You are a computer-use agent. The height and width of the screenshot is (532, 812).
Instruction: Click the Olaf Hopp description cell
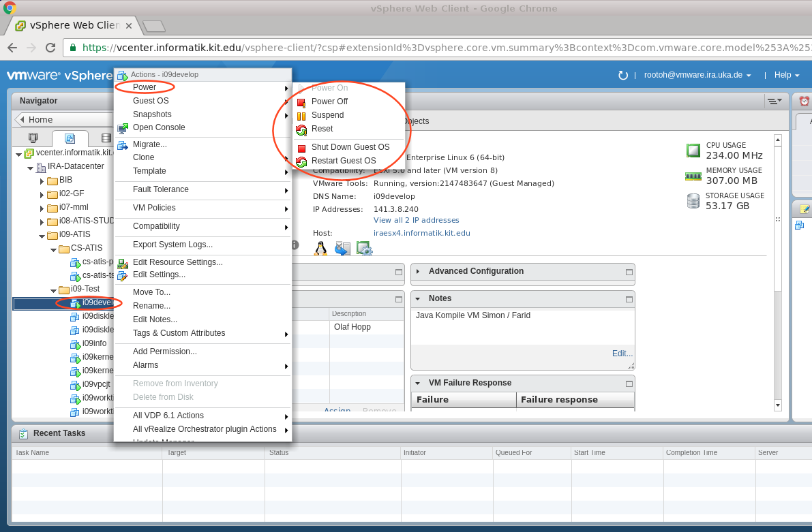click(367, 328)
